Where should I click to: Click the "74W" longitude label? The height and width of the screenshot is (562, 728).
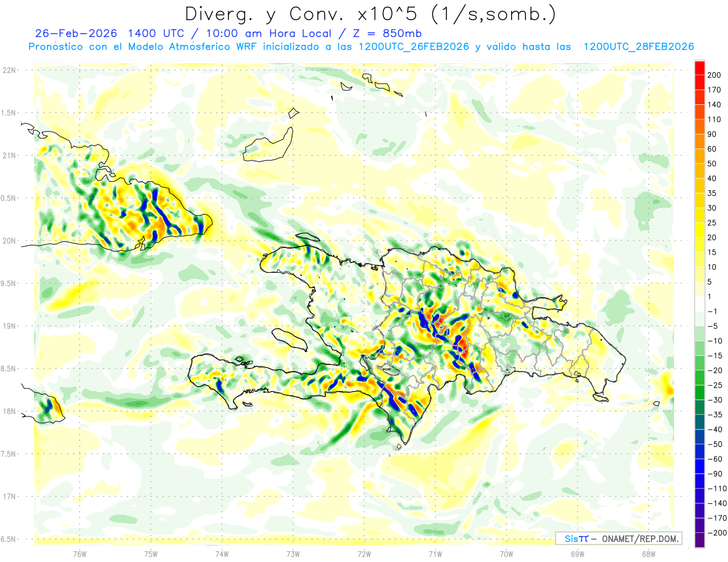[x=222, y=554]
